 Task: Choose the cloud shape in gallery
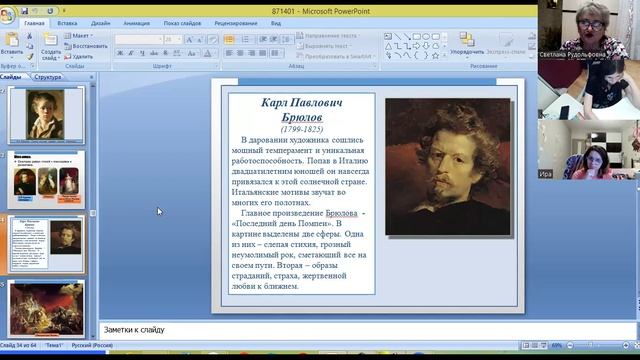[x=436, y=46]
